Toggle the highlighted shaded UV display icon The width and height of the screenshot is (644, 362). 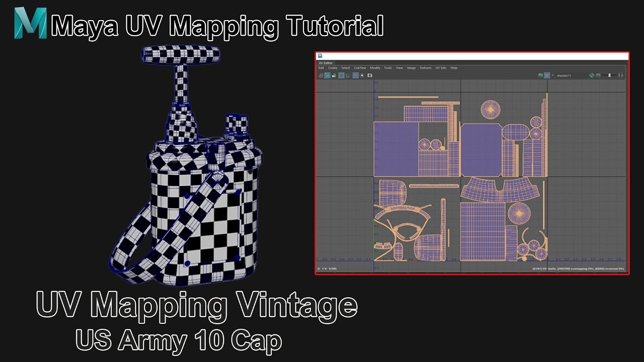(327, 75)
